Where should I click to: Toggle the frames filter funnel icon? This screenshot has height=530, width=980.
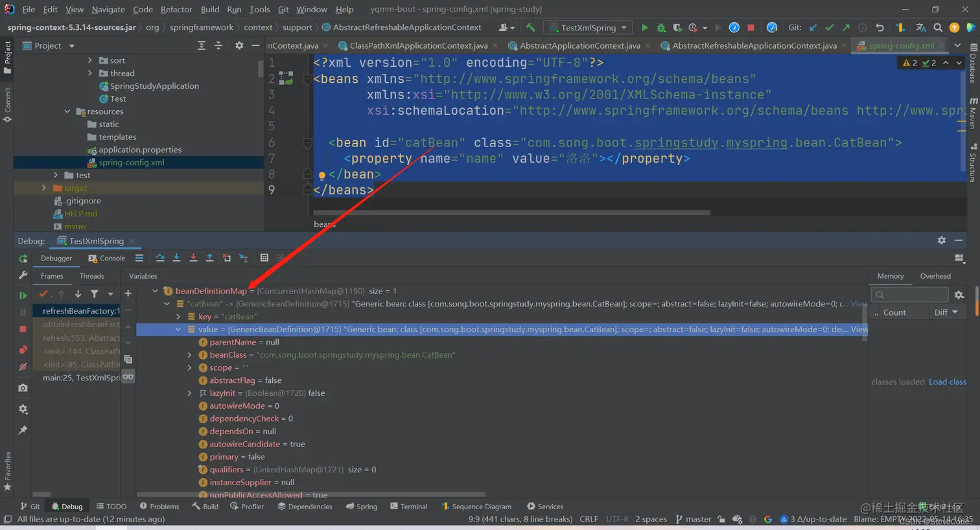tap(94, 294)
